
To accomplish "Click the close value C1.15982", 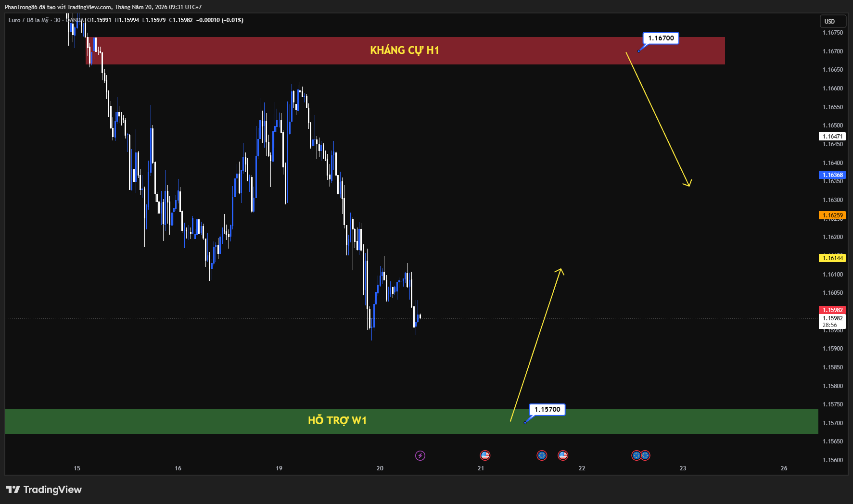I will click(181, 20).
